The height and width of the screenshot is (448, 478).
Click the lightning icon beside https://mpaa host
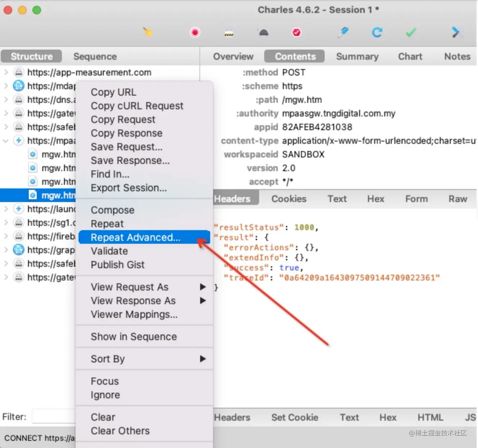tap(19, 141)
